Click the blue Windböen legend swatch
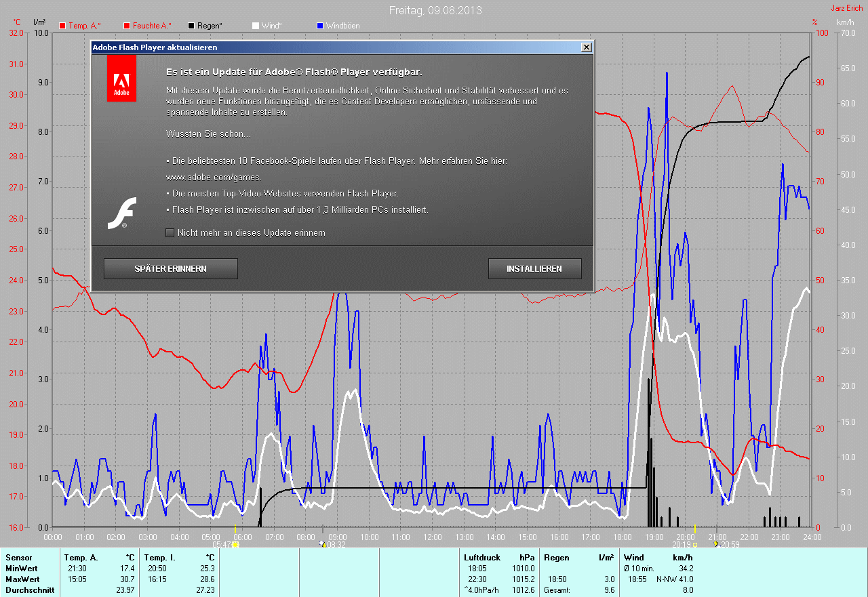868x597 pixels. pyautogui.click(x=320, y=26)
